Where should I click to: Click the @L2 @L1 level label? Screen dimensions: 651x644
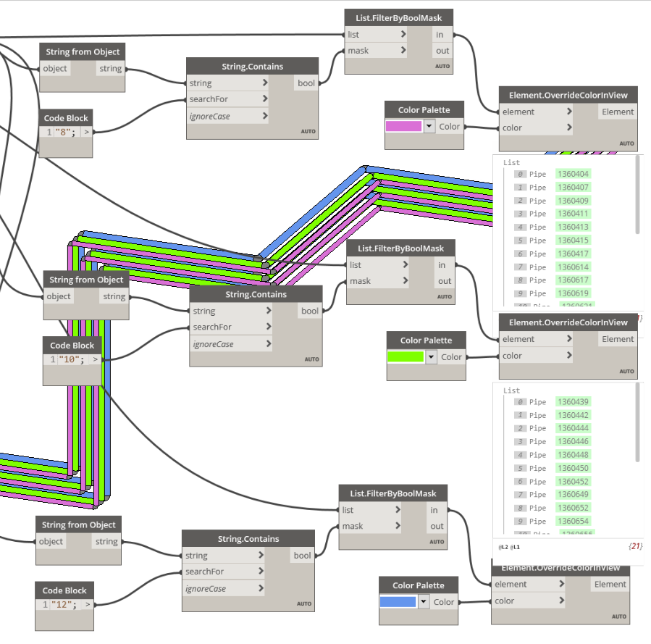click(x=509, y=547)
